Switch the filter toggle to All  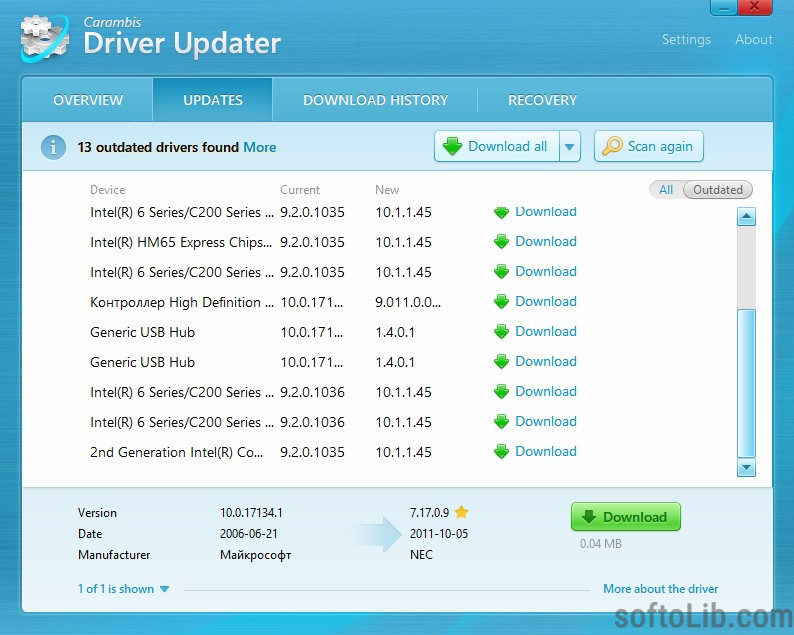point(666,190)
